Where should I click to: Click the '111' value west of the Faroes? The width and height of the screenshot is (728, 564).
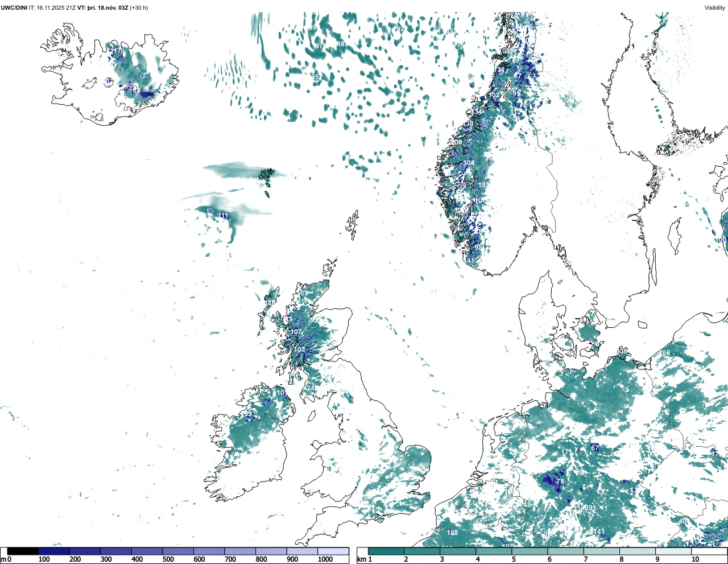coord(224,216)
